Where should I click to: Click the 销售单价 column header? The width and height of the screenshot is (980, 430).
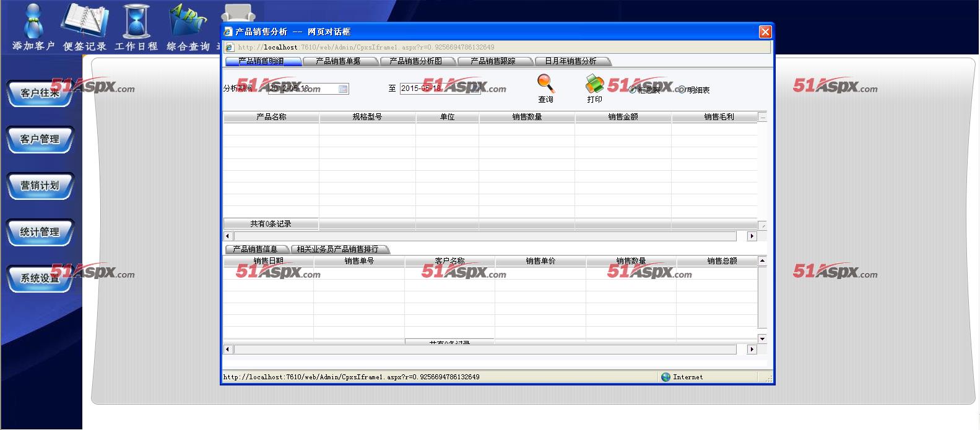540,261
